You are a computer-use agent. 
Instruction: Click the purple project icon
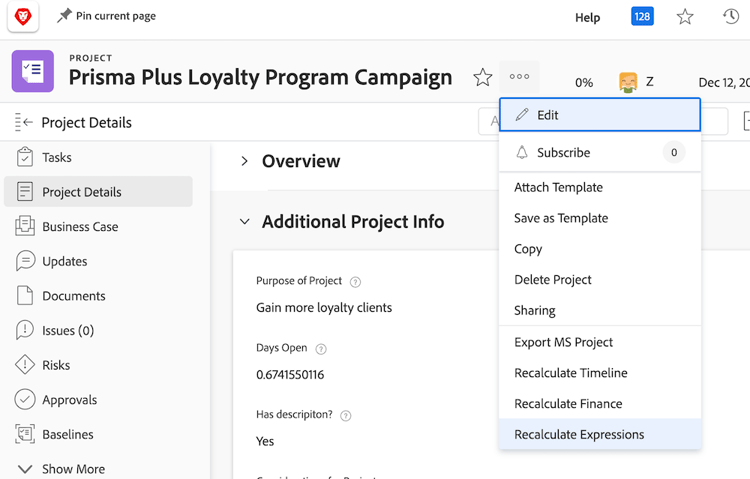(32, 71)
